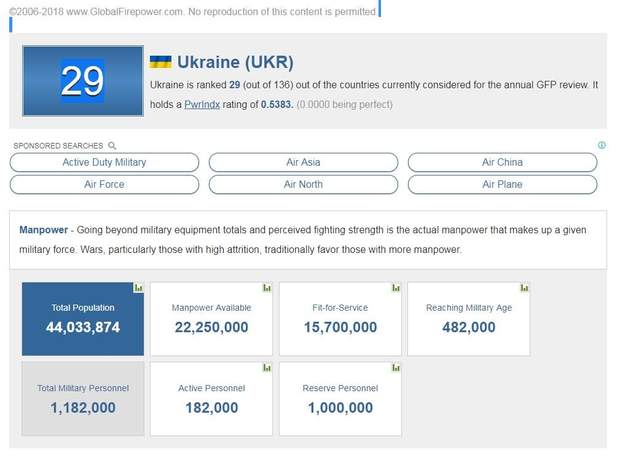Click the Air Force sponsored search
The image size is (620, 461).
(104, 184)
